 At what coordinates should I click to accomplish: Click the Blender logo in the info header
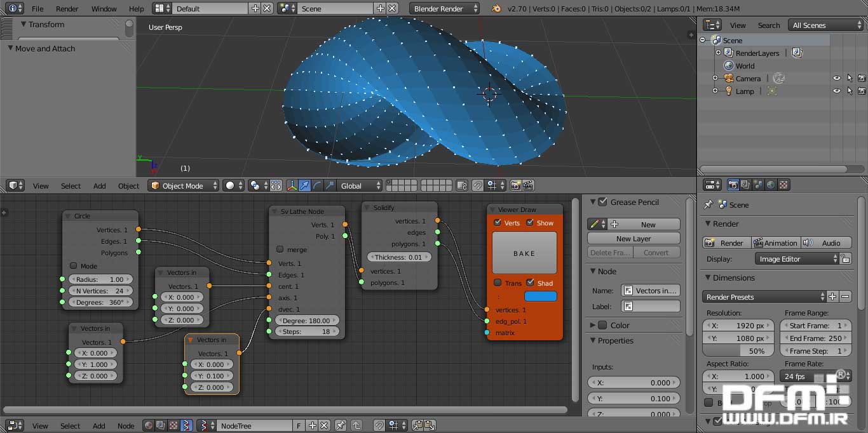[496, 8]
